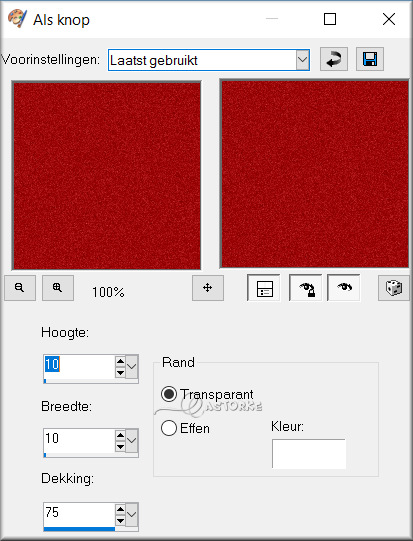Click the proof eye icon
The width and height of the screenshot is (413, 541).
click(344, 288)
